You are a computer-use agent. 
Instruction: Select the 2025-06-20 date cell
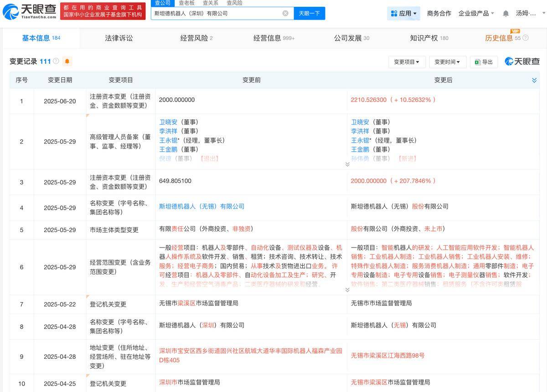point(60,101)
